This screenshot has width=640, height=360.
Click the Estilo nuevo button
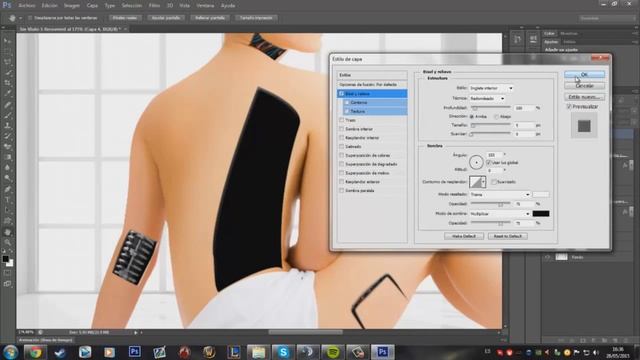coord(584,97)
